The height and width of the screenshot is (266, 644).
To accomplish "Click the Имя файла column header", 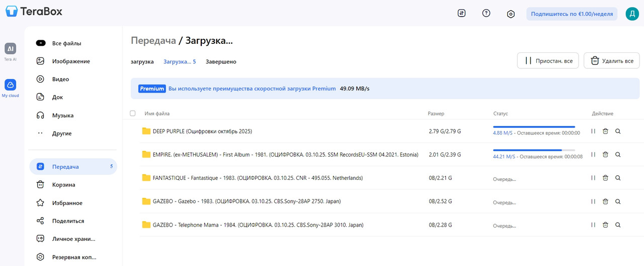I will [x=157, y=114].
